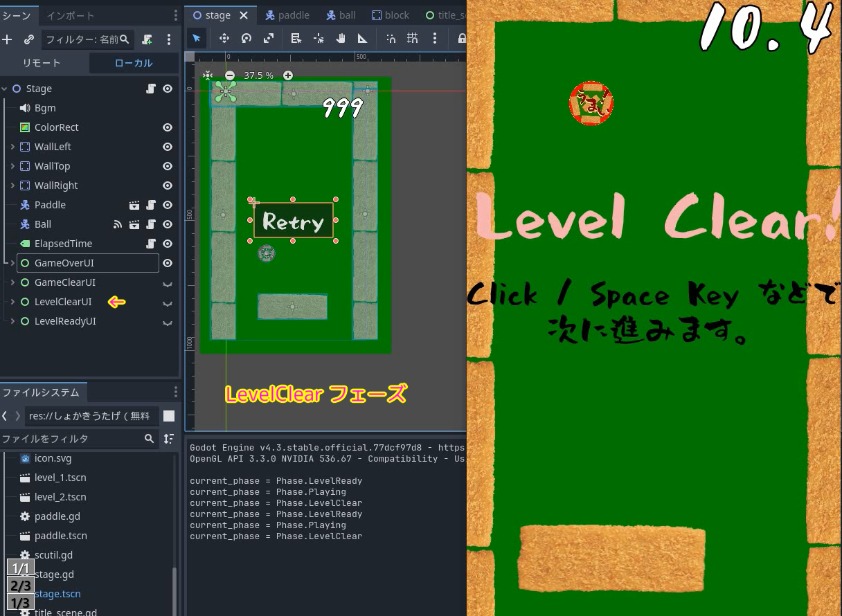
Task: Toggle grid snap in the toolbar
Action: [x=413, y=38]
